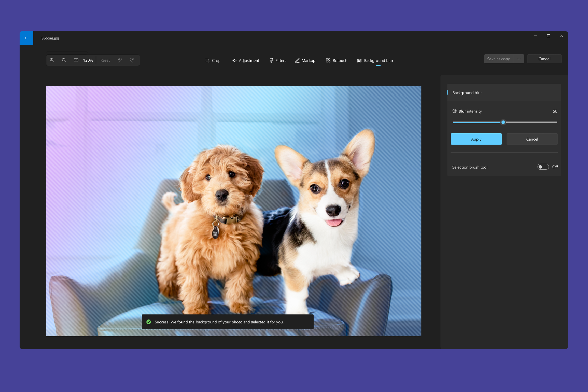Click the fit-to-actual-size icon
588x392 pixels.
click(x=76, y=60)
